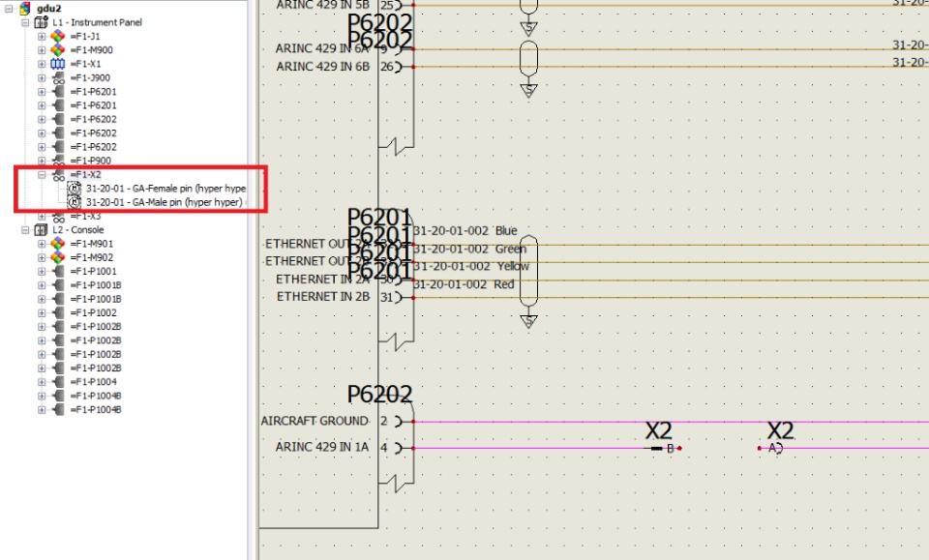Click the =F1-M900 component icon
Viewport: 929px width, 560px height.
click(57, 49)
